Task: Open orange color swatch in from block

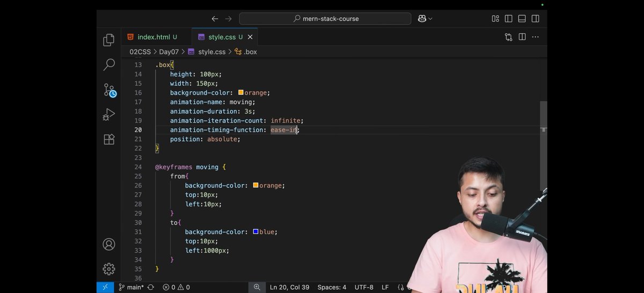Action: [x=255, y=186]
